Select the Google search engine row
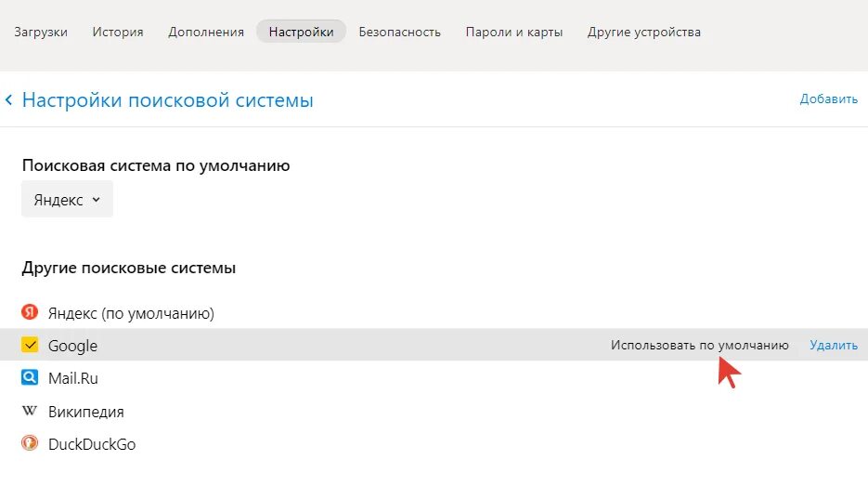 coord(434,345)
